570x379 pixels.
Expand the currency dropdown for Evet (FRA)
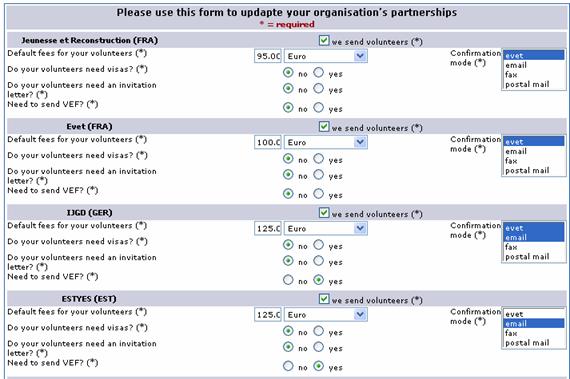326,142
